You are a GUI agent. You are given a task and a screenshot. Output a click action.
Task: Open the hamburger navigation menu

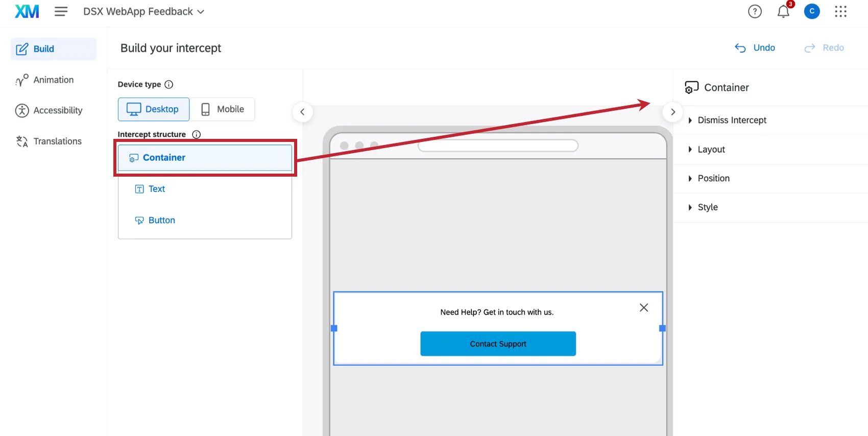pos(61,11)
